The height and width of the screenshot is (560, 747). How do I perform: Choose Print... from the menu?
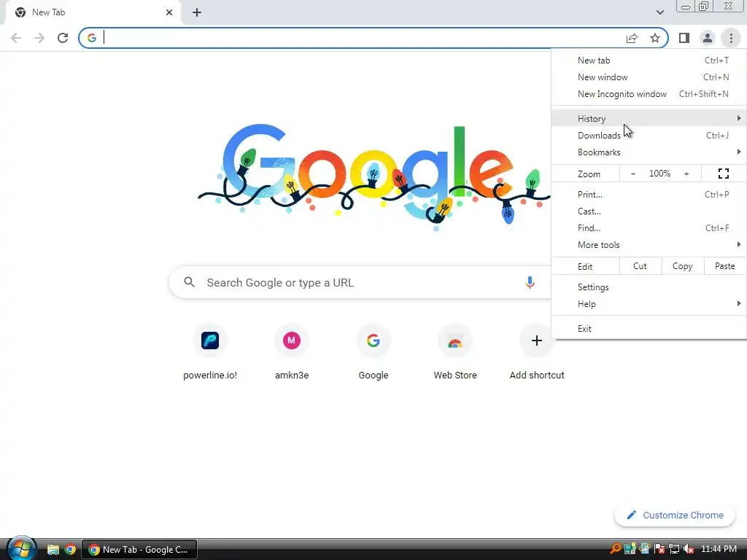tap(649, 194)
